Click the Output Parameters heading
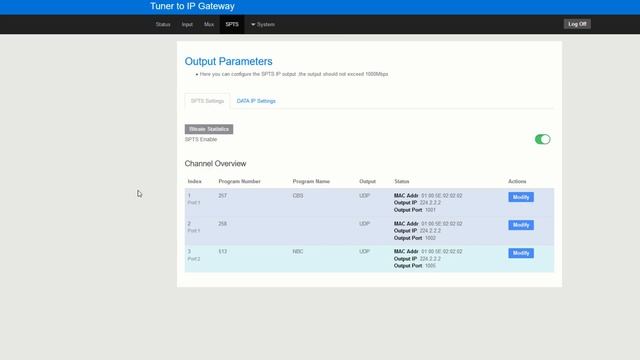This screenshot has width=640, height=360. [228, 61]
